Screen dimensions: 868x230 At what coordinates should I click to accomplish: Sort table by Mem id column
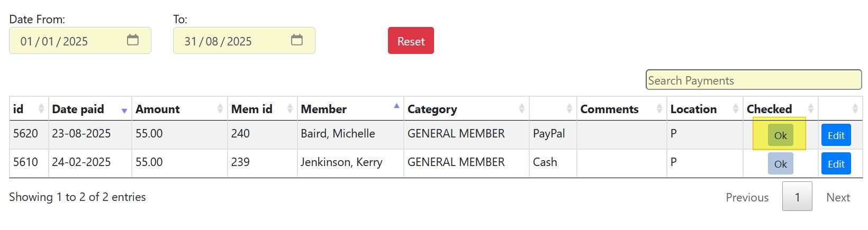click(x=262, y=109)
